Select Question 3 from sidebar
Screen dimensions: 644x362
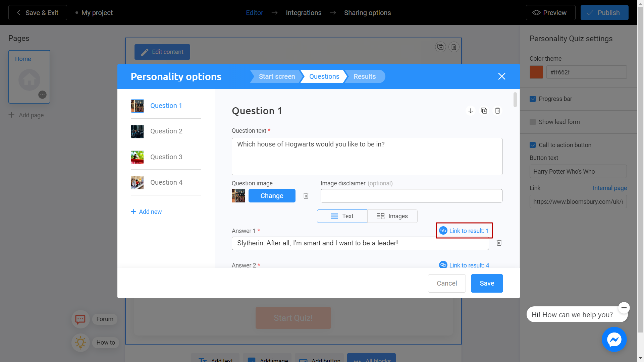pyautogui.click(x=167, y=157)
